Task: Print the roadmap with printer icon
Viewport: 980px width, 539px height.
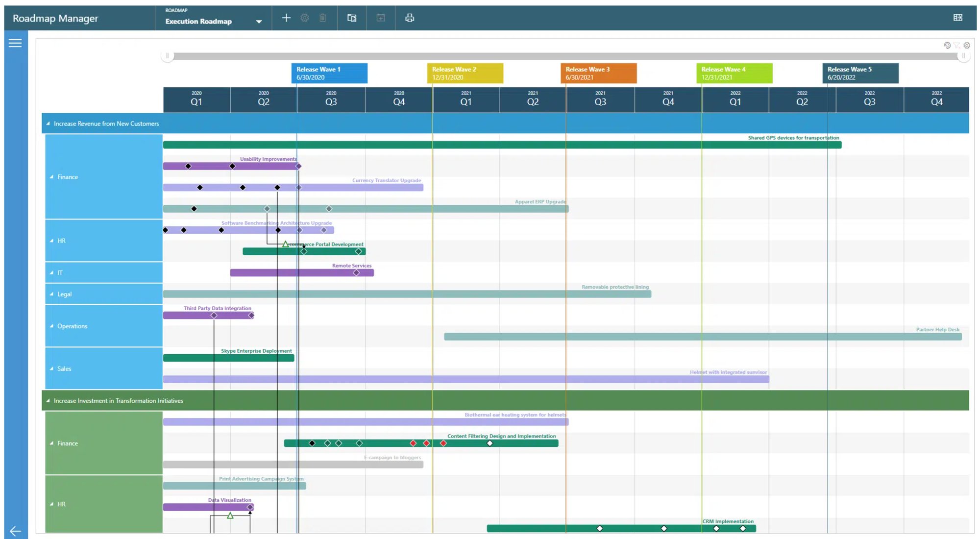Action: pos(410,18)
